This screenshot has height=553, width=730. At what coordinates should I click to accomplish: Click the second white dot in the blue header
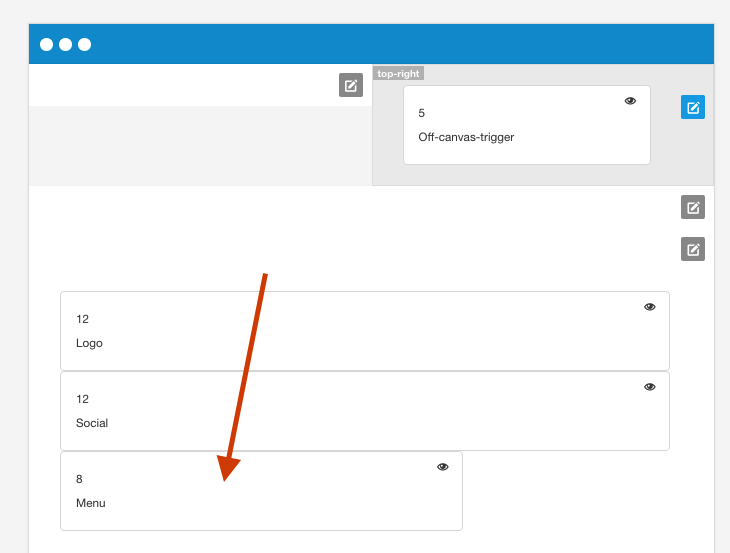[x=65, y=44]
